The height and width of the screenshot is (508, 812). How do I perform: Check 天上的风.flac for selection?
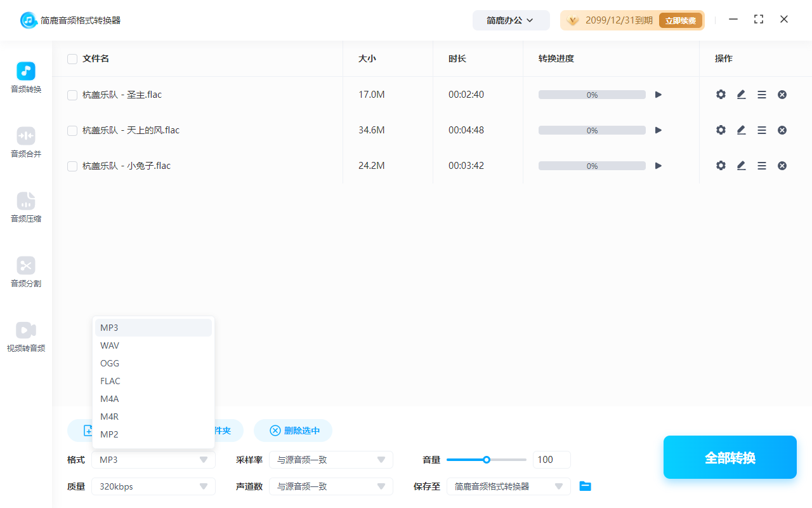72,130
